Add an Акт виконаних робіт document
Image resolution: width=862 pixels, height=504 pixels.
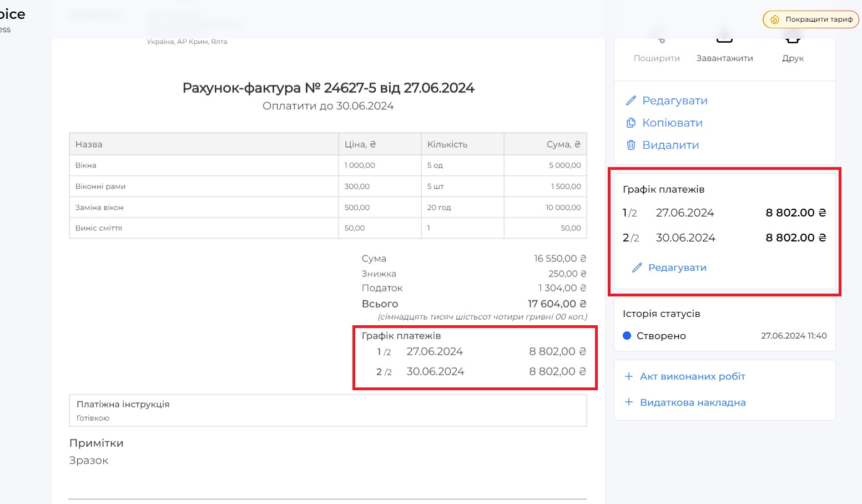click(692, 376)
